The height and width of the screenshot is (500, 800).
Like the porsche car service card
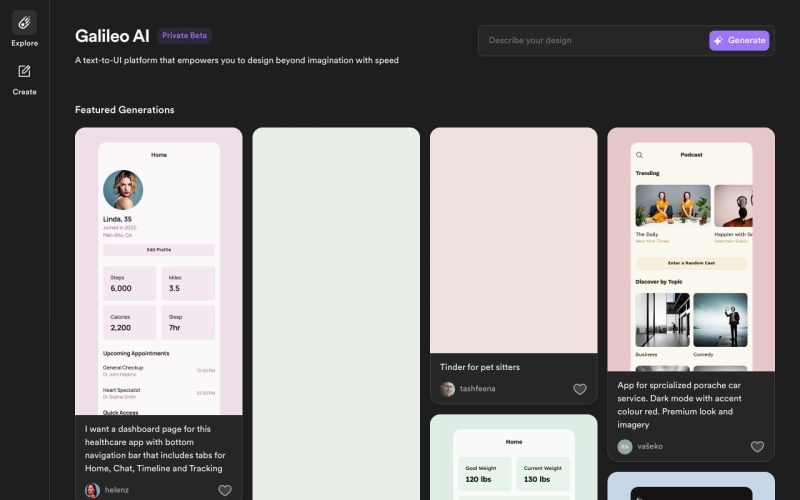(757, 446)
